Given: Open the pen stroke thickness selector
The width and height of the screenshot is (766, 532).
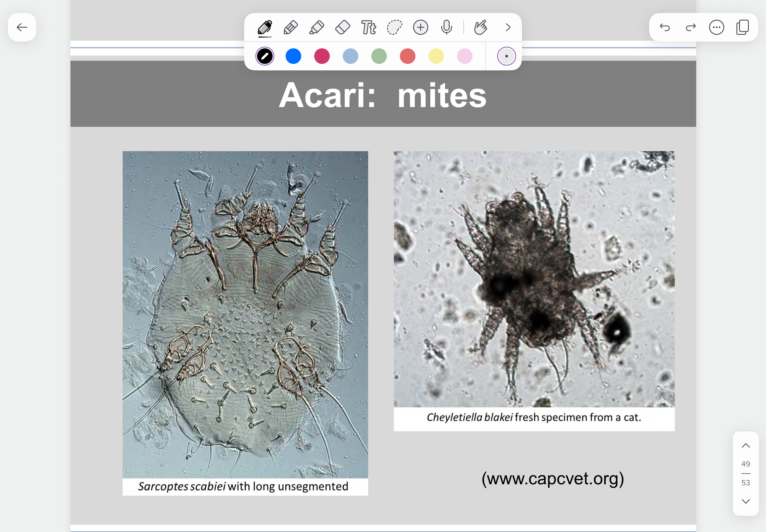Looking at the screenshot, I should [x=507, y=56].
